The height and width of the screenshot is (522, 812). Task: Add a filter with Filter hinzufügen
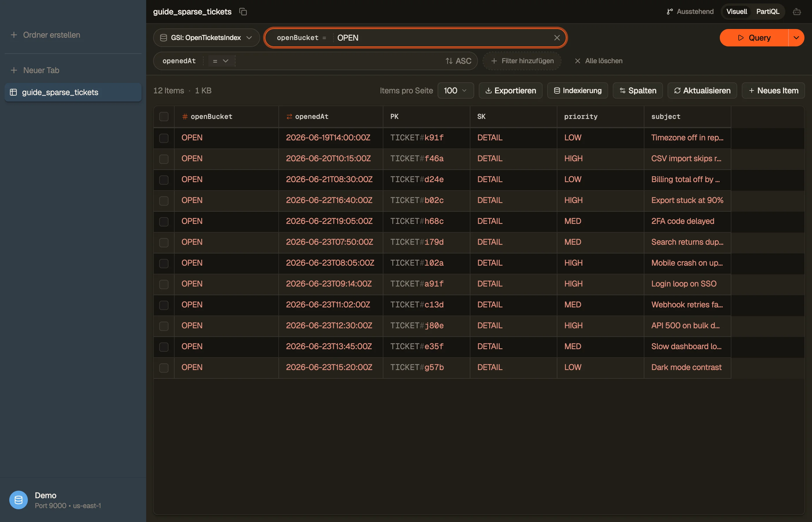tap(522, 61)
